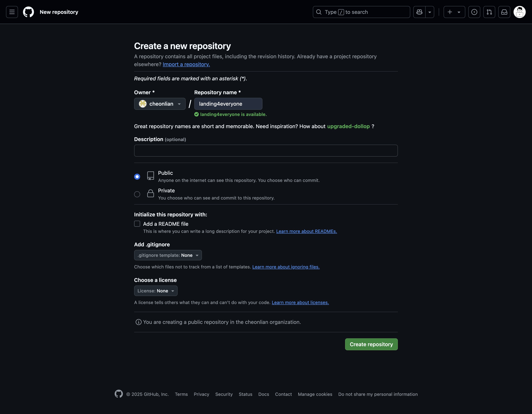The height and width of the screenshot is (414, 532).
Task: Click the Create repository button
Action: [x=371, y=344]
